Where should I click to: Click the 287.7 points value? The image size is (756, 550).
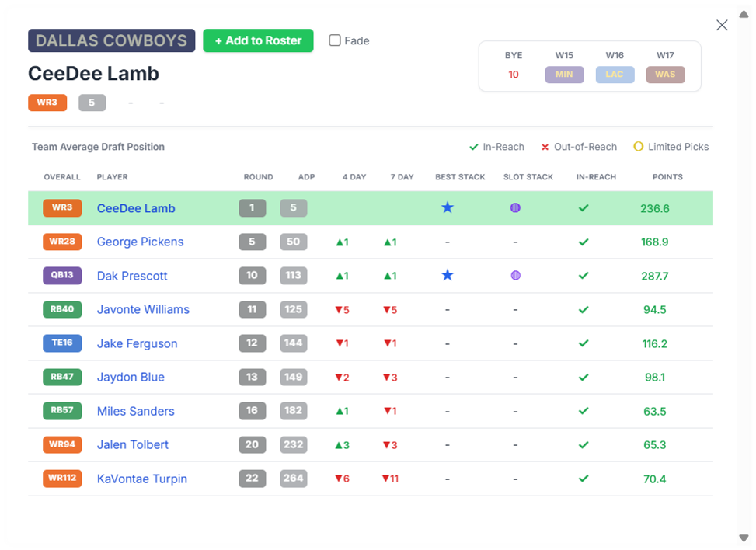[655, 277]
